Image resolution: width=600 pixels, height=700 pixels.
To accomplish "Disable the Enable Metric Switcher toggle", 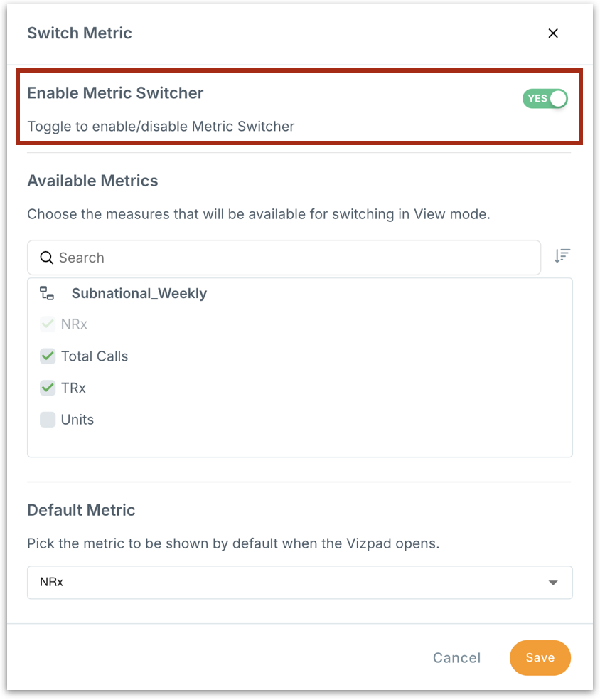I will tap(545, 99).
